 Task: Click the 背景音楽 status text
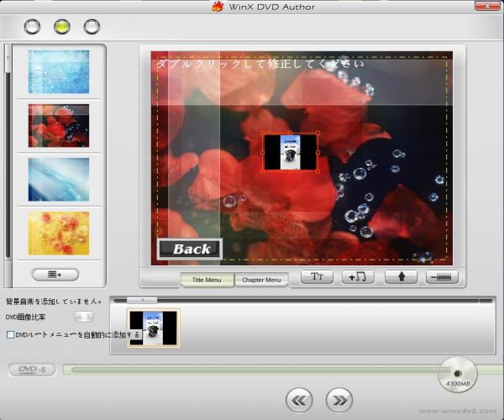(54, 302)
